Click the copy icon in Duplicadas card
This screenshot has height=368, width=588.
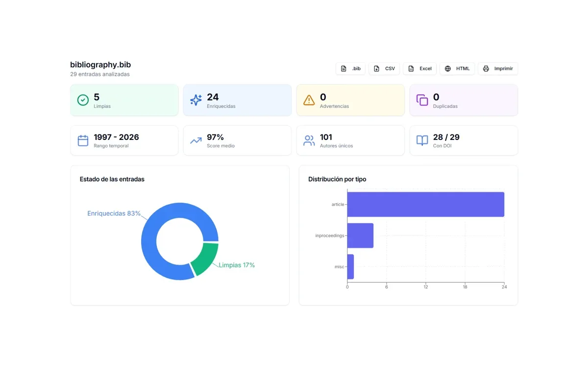(422, 100)
